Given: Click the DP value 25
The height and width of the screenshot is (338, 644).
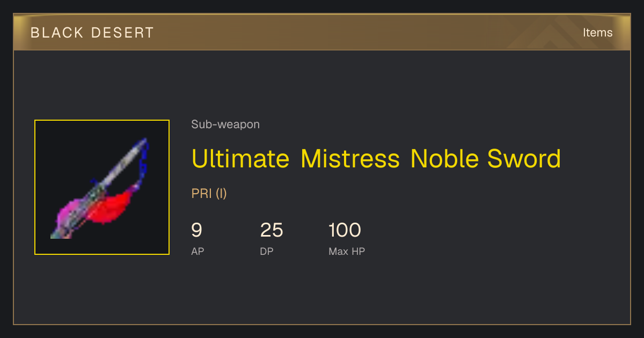Looking at the screenshot, I should click(272, 230).
